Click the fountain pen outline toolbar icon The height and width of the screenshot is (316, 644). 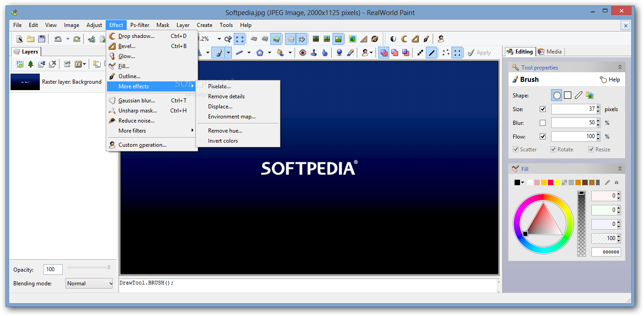point(426,39)
